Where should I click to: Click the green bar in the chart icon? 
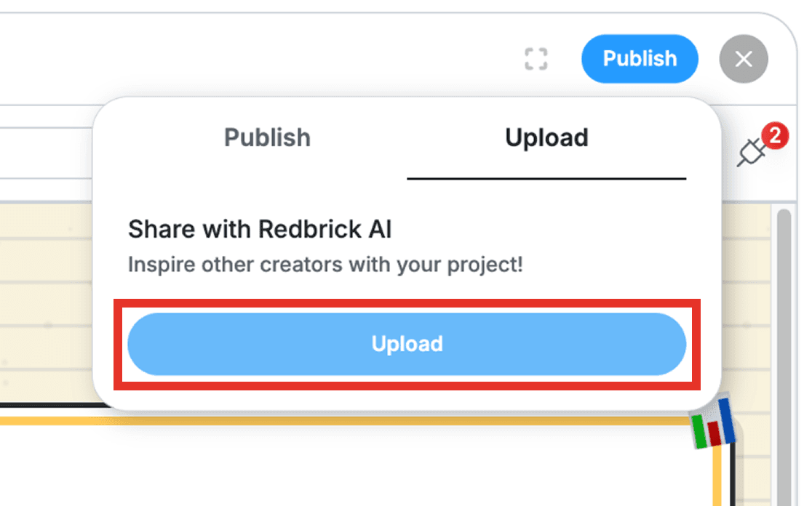click(699, 430)
